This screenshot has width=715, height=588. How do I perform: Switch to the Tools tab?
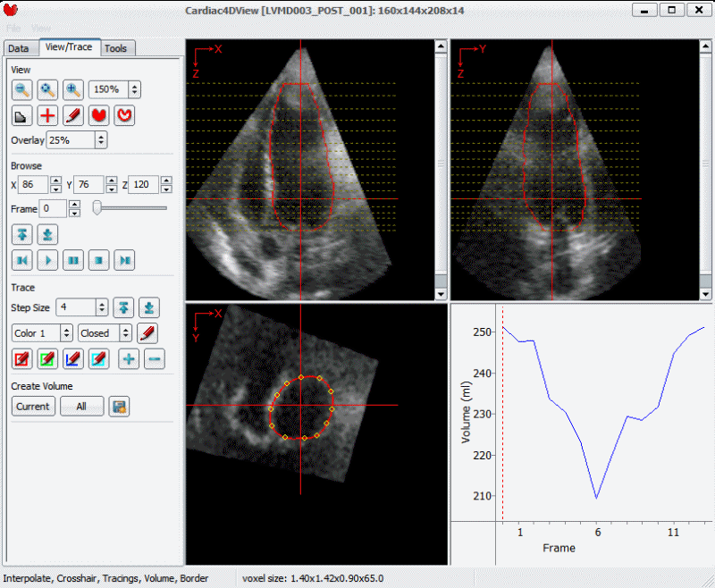click(x=115, y=48)
